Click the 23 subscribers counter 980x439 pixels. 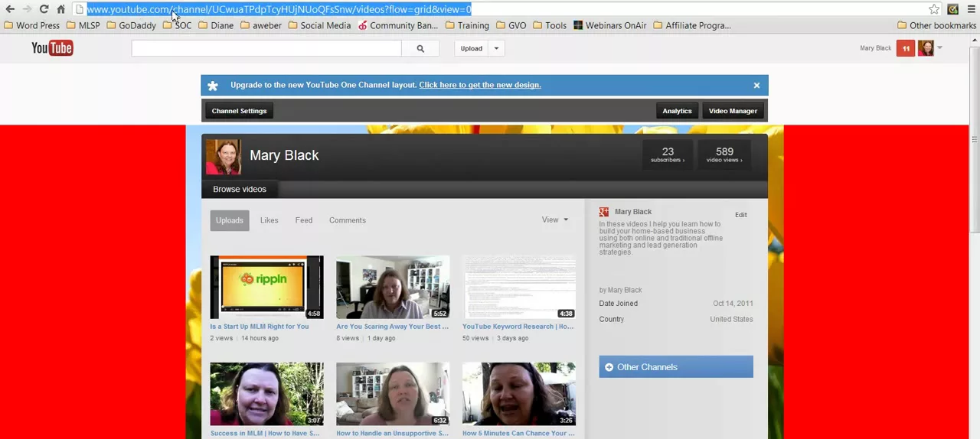point(668,154)
